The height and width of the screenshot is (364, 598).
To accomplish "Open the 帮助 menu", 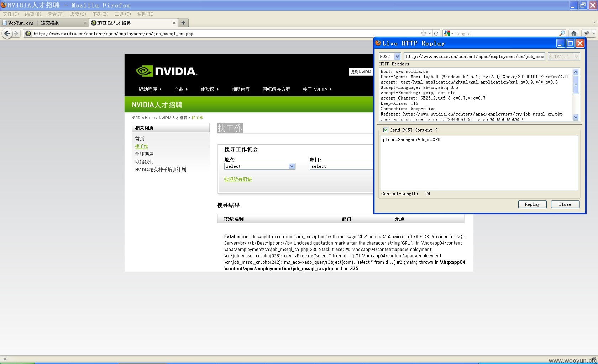I will 145,14.
